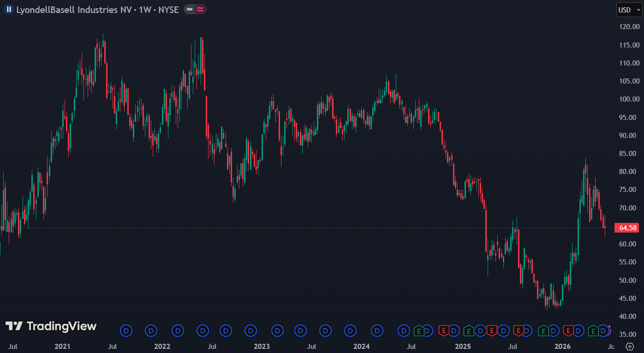Click the last green earnings E marker
Image resolution: width=644 pixels, height=353 pixels.
click(593, 330)
